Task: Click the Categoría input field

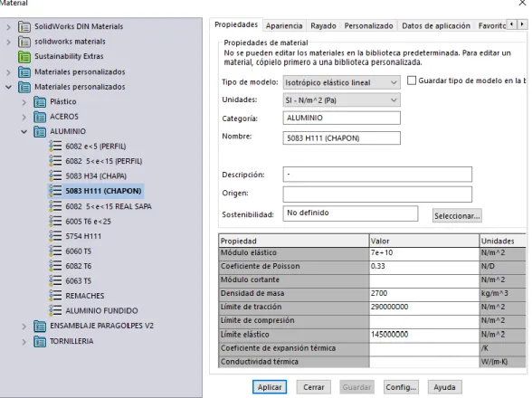Action: (x=341, y=118)
